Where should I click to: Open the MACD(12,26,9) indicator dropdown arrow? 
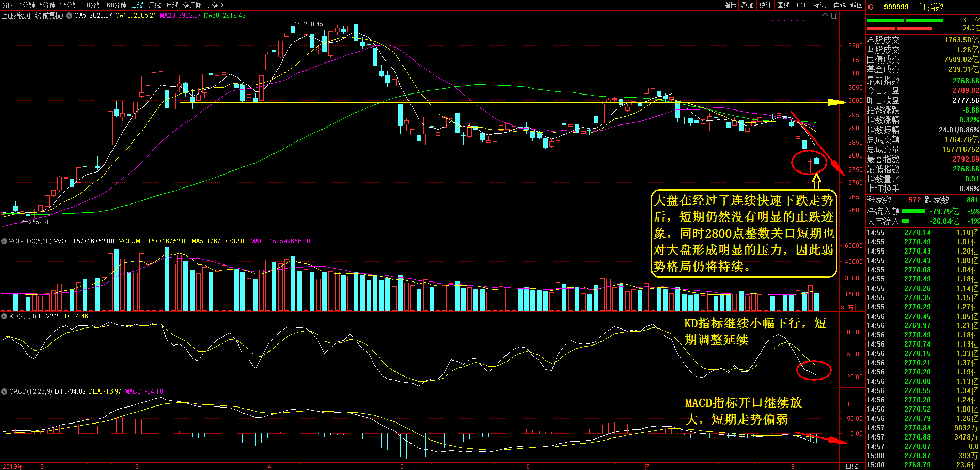point(4,391)
